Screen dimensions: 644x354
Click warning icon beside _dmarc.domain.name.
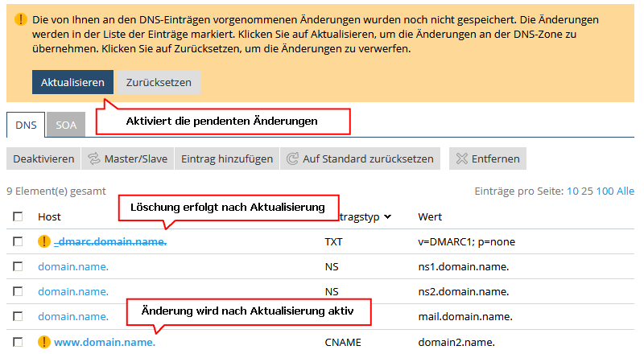(44, 241)
